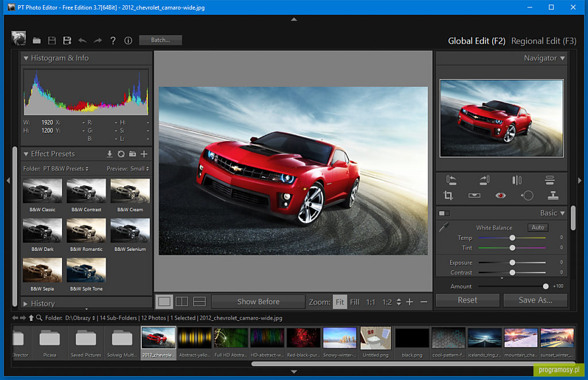
Task: Select the Straighten level tool
Action: [x=474, y=195]
